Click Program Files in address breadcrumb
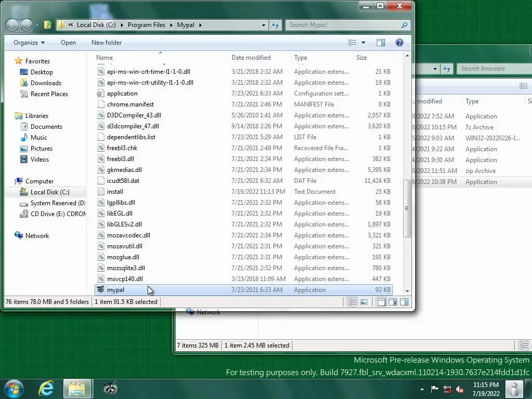 point(146,25)
